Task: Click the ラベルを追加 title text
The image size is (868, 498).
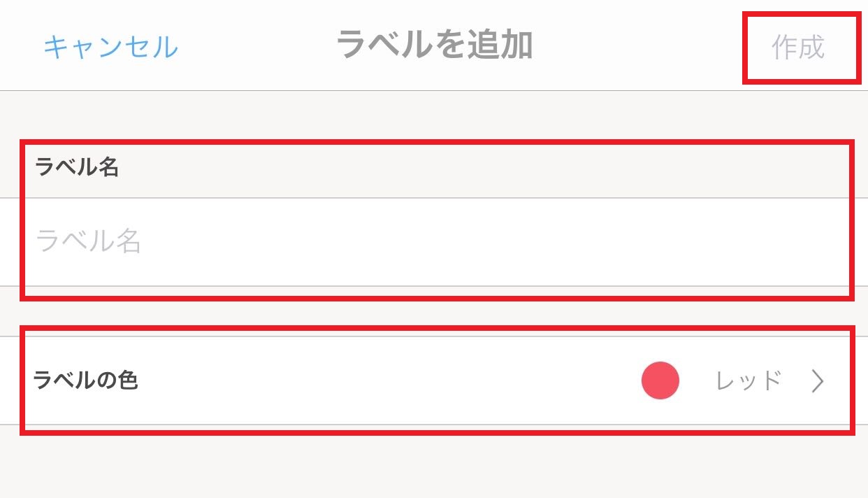Action: click(x=434, y=45)
